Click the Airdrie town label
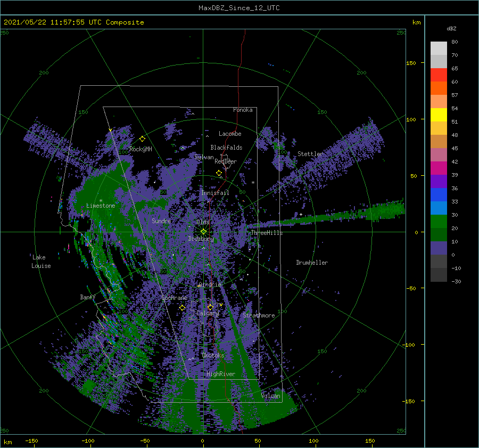Image resolution: width=479 pixels, height=448 pixels. 210,284
